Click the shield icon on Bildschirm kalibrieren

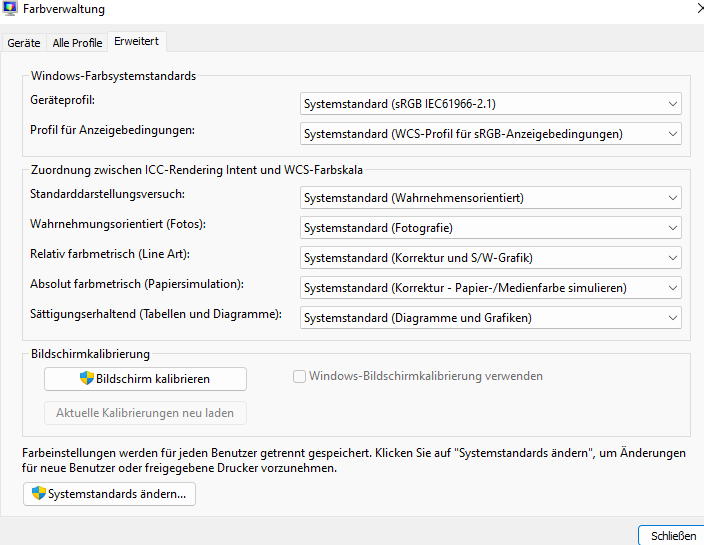coord(87,378)
